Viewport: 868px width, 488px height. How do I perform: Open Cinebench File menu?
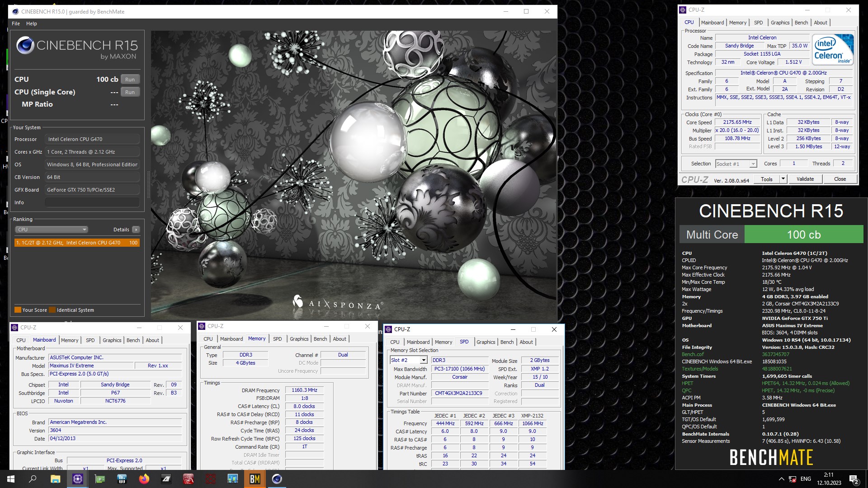(x=16, y=23)
